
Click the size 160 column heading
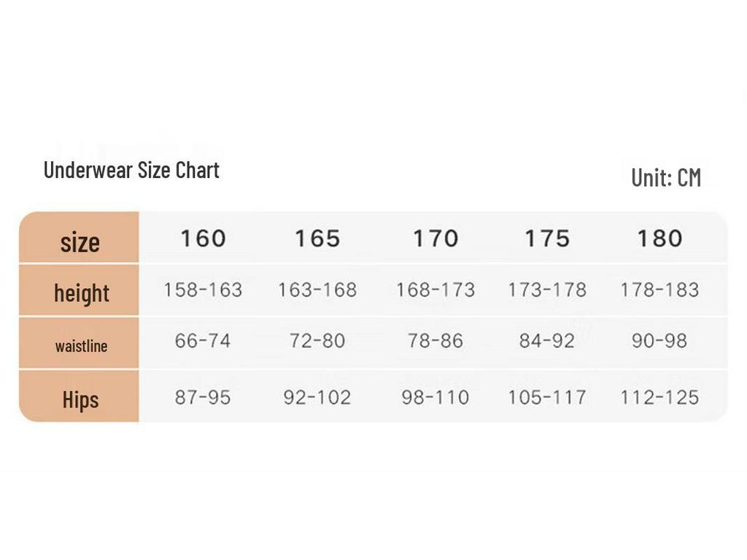[203, 238]
